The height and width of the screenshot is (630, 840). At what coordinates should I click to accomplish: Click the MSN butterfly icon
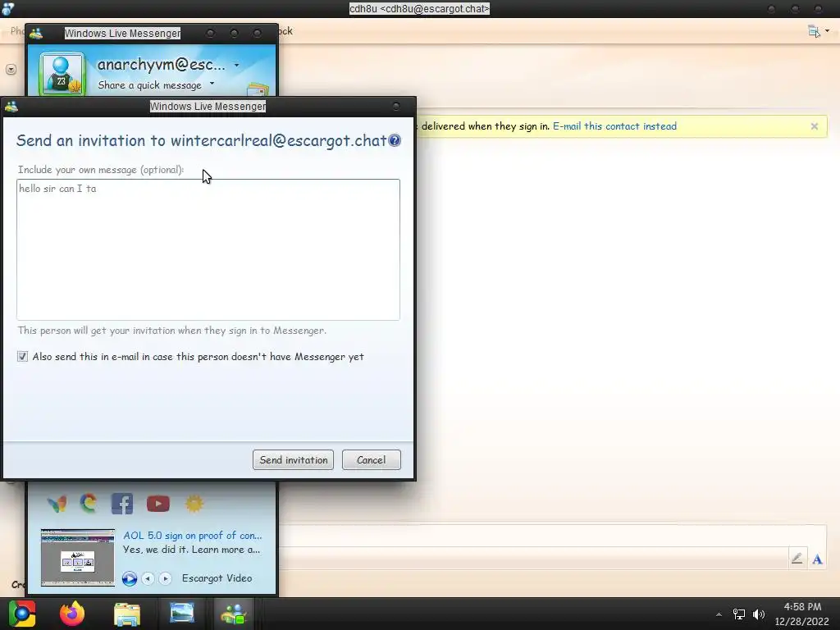57,504
